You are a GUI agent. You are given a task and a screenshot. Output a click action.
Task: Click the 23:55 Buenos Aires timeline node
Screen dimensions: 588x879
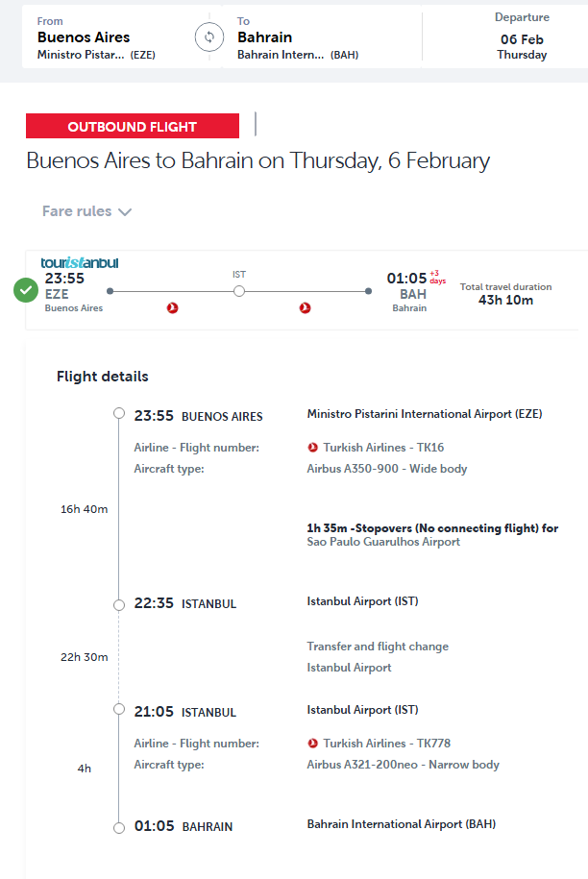pyautogui.click(x=119, y=414)
